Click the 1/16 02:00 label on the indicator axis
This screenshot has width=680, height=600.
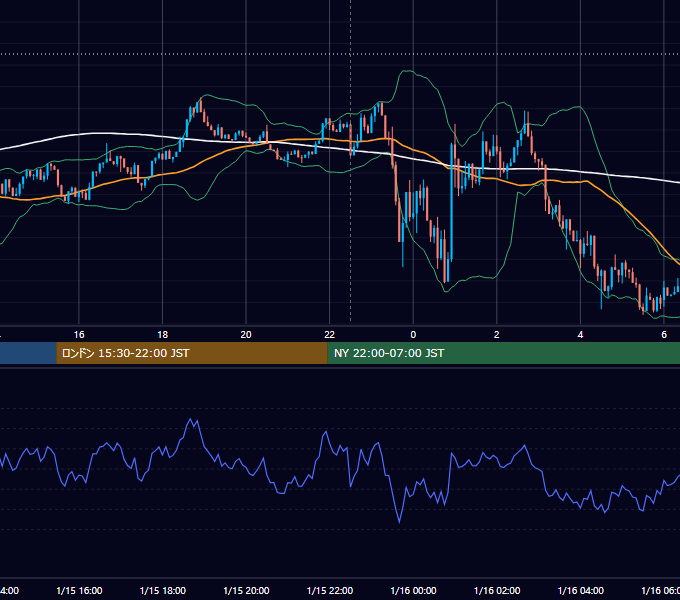pos(497,590)
